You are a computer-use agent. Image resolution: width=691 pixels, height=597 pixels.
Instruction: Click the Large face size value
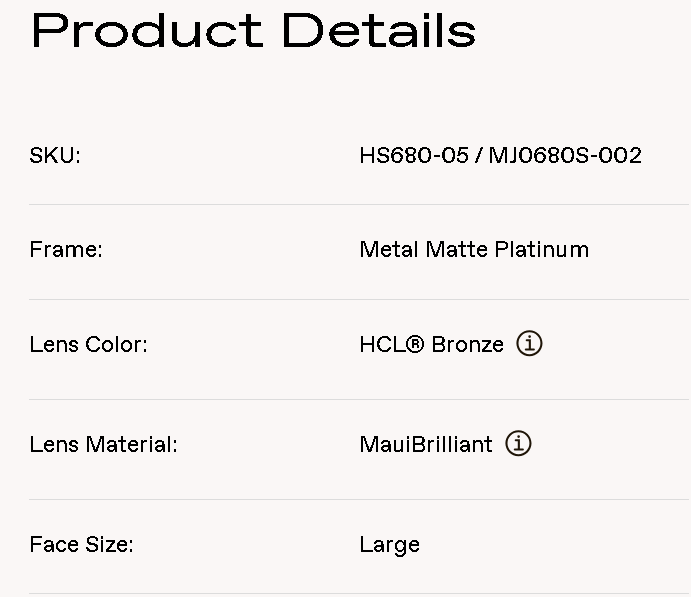(x=389, y=545)
